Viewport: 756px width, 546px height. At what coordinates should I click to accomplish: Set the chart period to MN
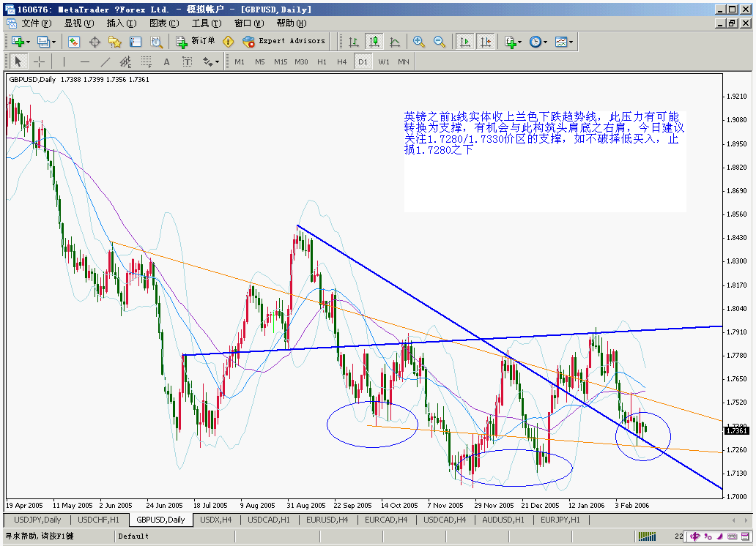[404, 61]
